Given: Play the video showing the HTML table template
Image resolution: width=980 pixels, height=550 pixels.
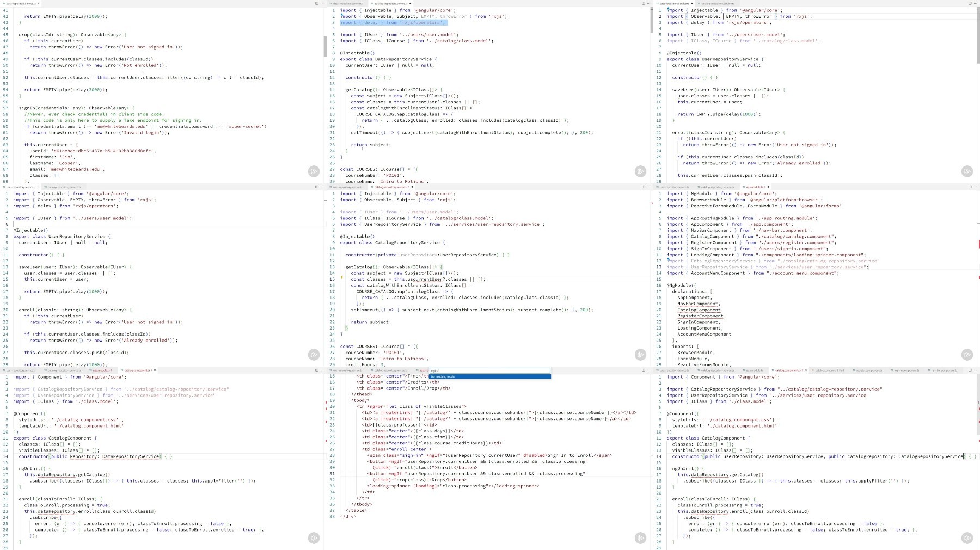Looking at the screenshot, I should tap(641, 538).
